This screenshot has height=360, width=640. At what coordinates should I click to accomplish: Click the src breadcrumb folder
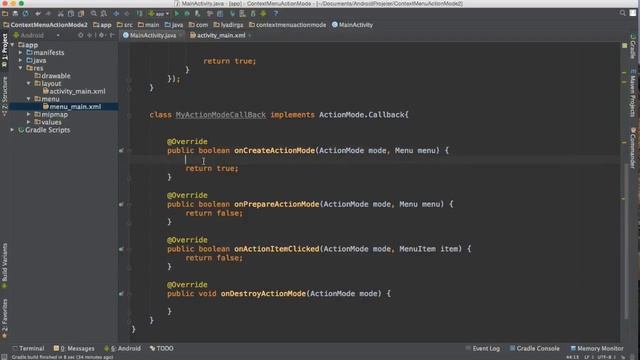click(124, 25)
